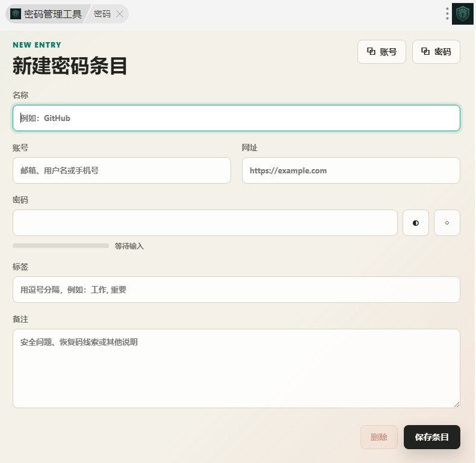Click the NEW ENTRY label

point(37,45)
